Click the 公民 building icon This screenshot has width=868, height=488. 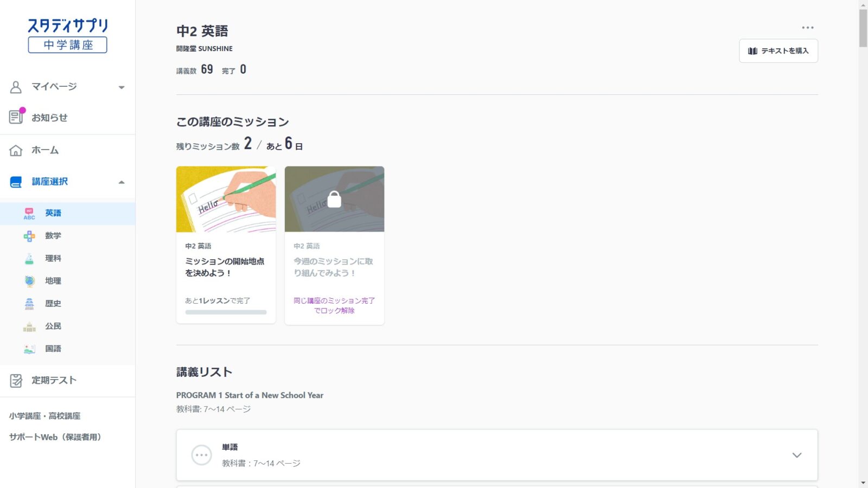(29, 326)
